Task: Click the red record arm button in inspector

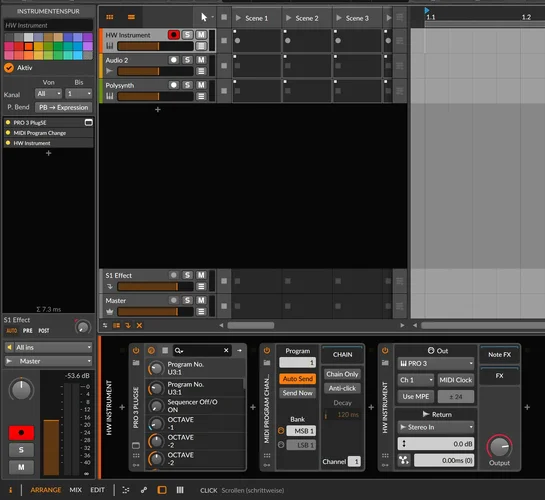Action: [x=21, y=433]
